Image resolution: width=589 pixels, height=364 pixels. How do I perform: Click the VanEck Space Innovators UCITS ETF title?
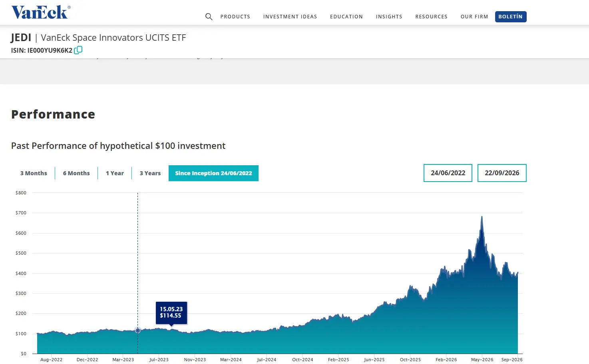pos(113,38)
